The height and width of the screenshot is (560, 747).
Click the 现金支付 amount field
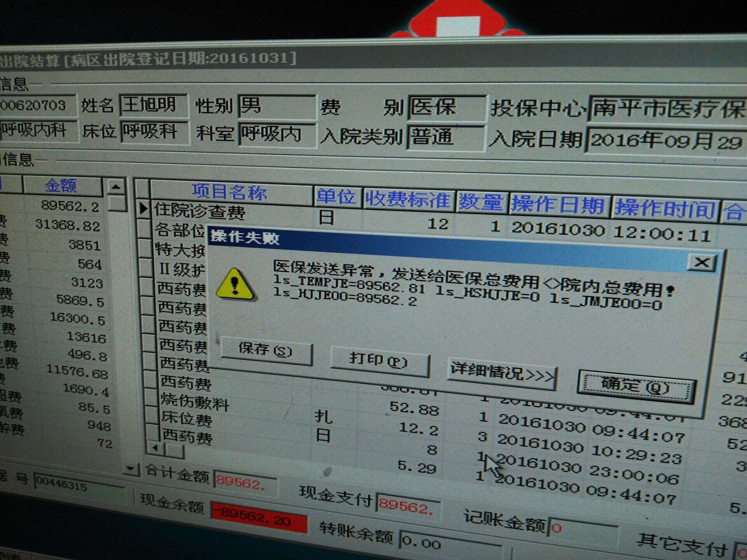407,506
